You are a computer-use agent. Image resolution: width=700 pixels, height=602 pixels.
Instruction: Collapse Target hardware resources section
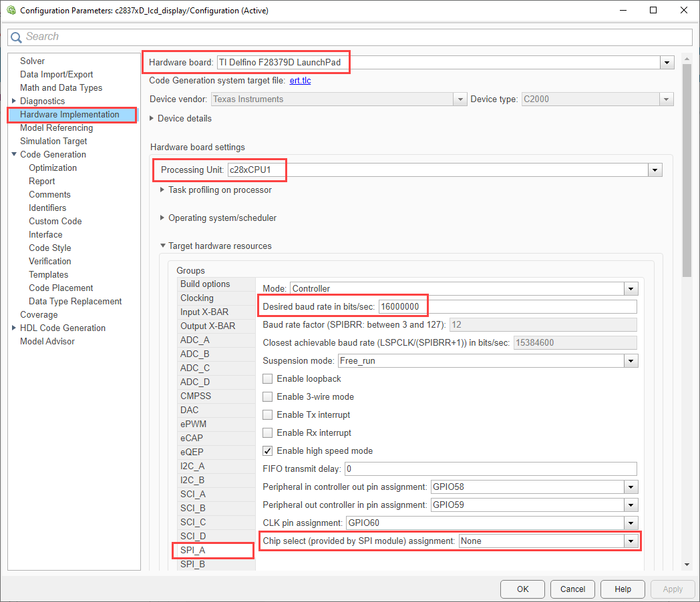[162, 246]
